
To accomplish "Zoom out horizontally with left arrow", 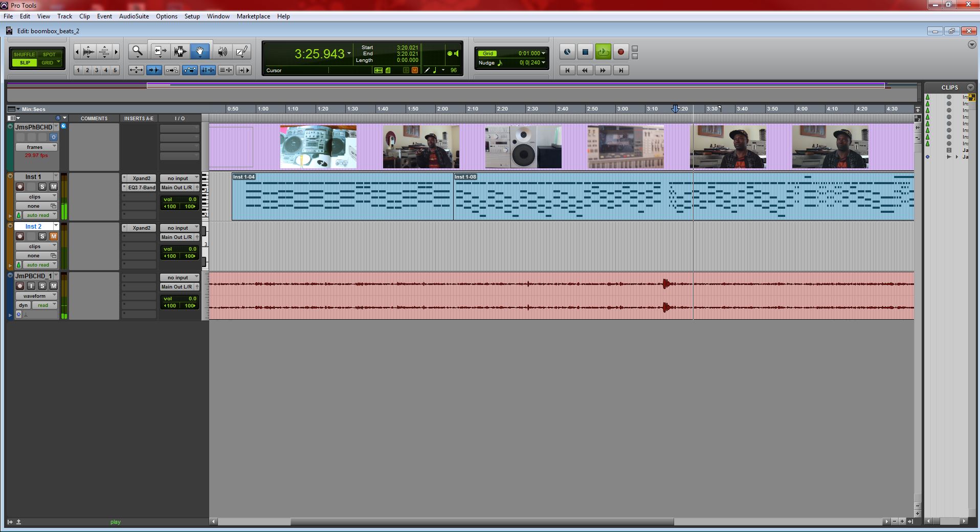I will [77, 52].
